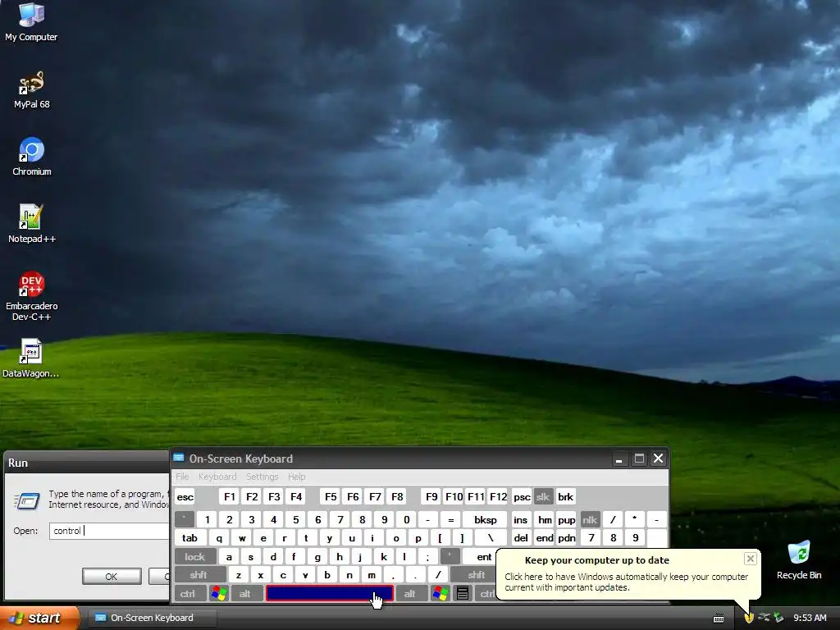Viewport: 840px width, 630px height.
Task: Click the pup (page up) key
Action: [566, 519]
